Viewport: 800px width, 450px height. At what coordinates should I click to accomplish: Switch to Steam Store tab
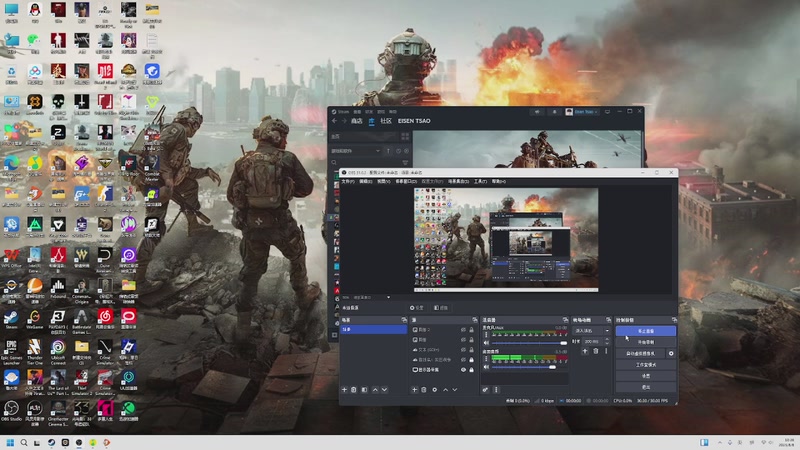click(356, 121)
